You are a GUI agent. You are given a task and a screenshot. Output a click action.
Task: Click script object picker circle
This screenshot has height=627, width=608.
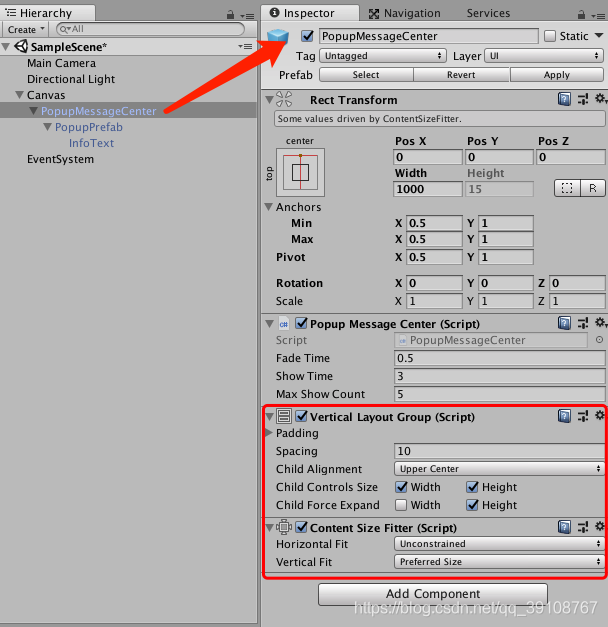click(599, 340)
